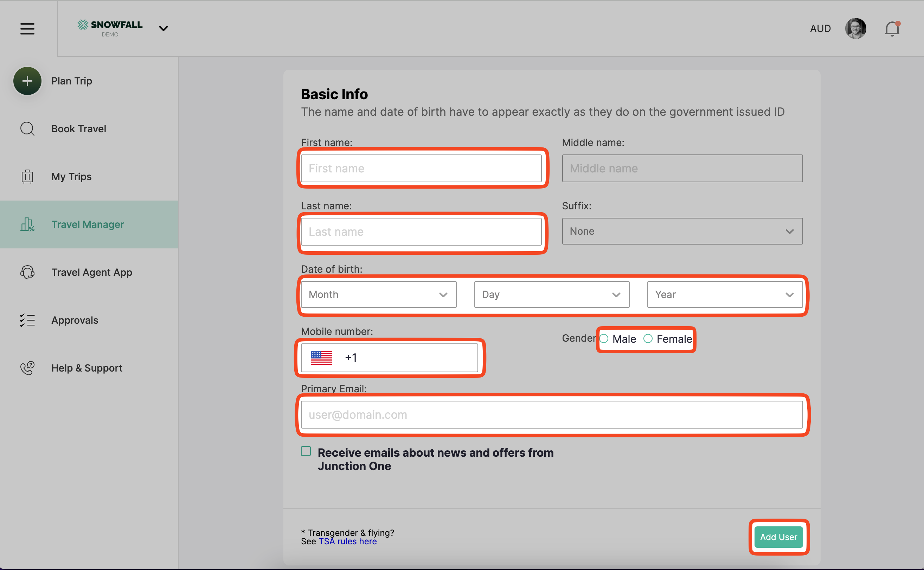
Task: Focus the First name input field
Action: pos(421,168)
